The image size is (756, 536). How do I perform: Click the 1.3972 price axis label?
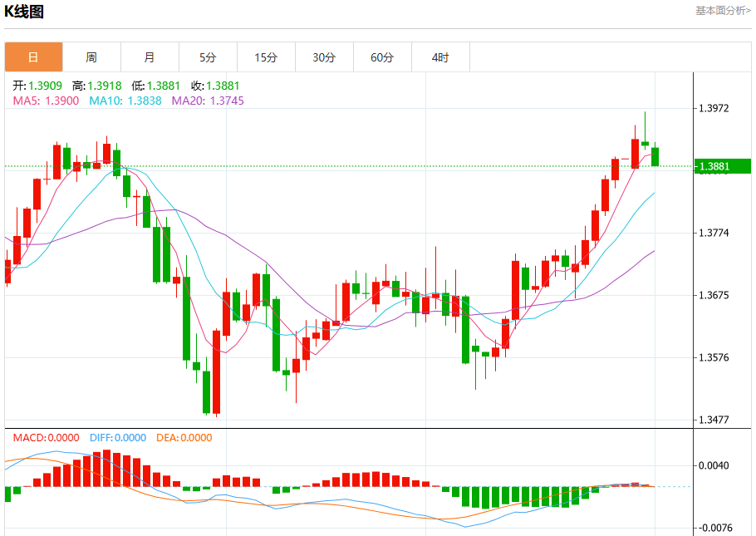click(x=714, y=108)
